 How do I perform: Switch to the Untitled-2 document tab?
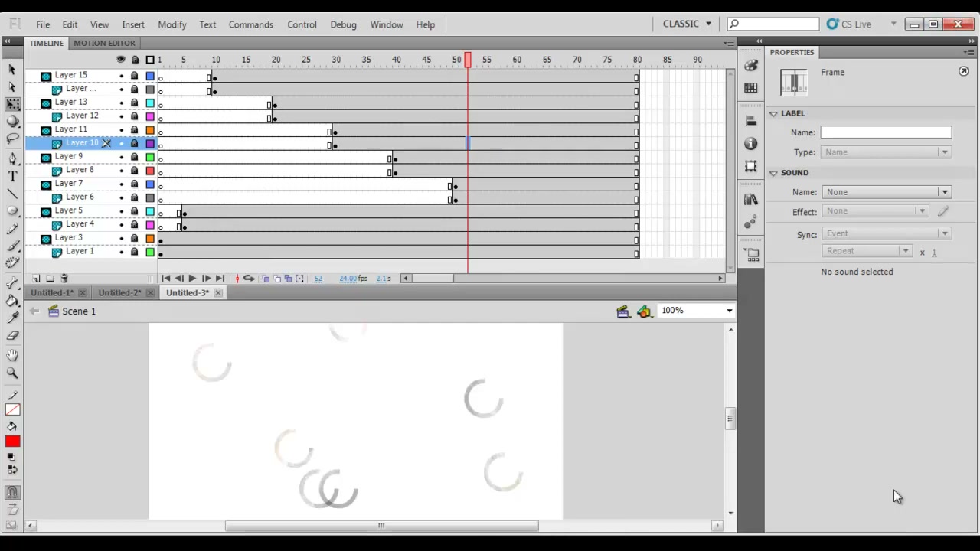[119, 293]
